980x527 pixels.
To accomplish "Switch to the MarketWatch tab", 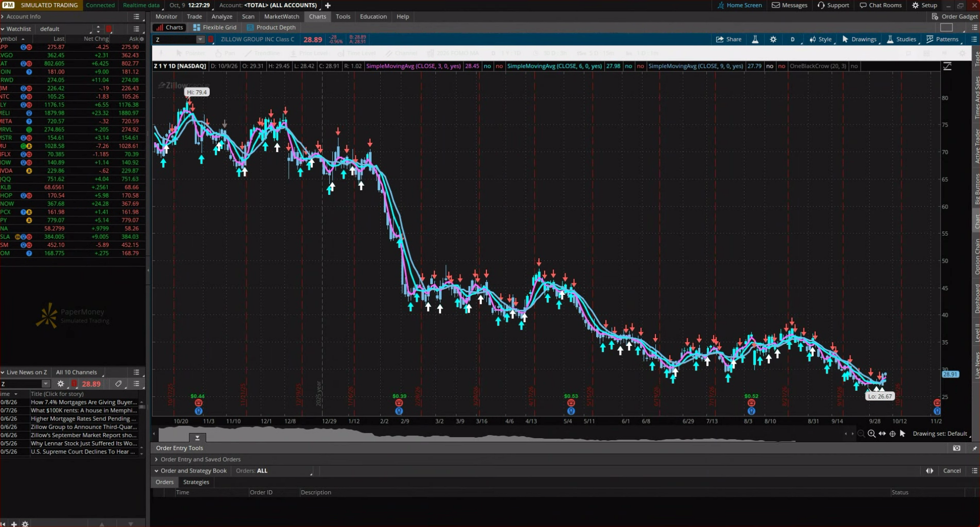I will (282, 16).
